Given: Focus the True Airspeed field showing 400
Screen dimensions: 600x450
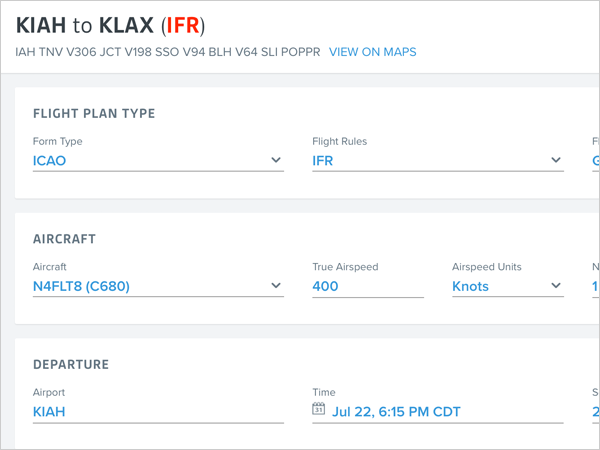Looking at the screenshot, I should (x=367, y=286).
